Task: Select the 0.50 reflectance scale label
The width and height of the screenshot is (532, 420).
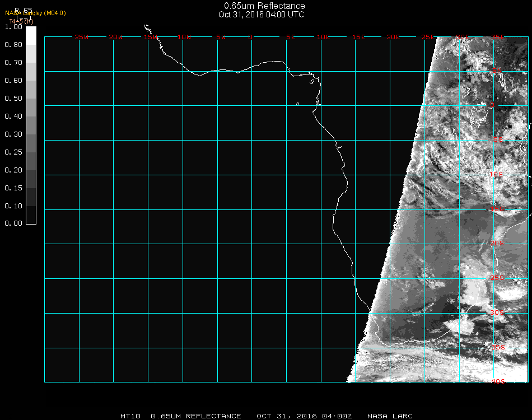Action: pos(13,99)
